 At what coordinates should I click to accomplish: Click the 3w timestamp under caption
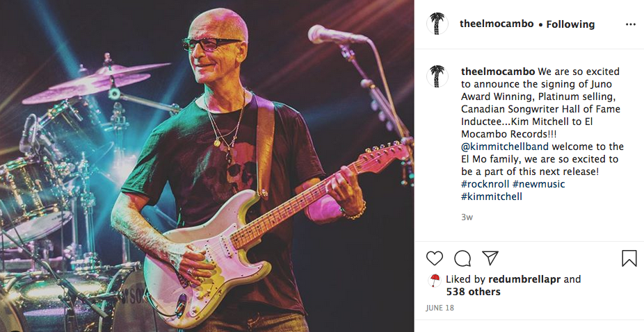467,217
